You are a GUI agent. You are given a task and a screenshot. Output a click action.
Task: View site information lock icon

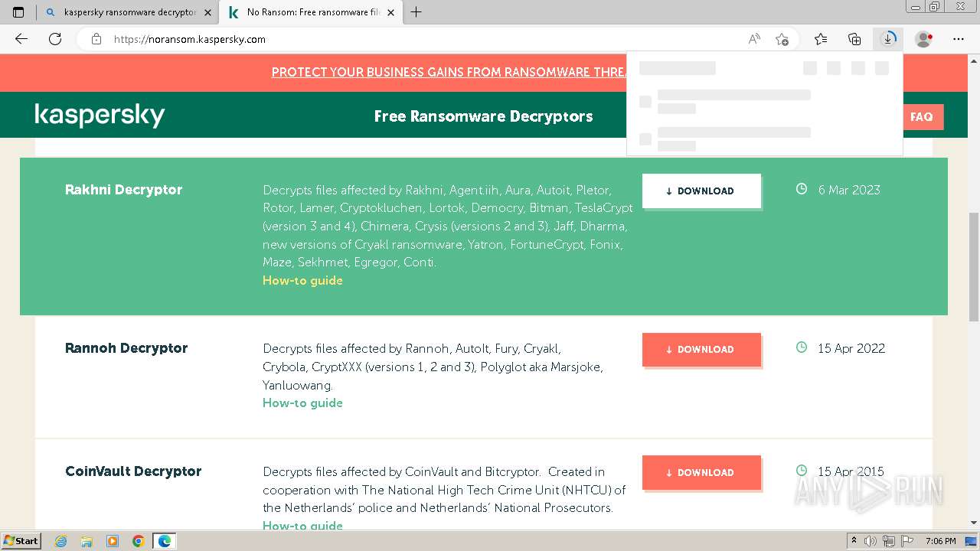click(96, 39)
